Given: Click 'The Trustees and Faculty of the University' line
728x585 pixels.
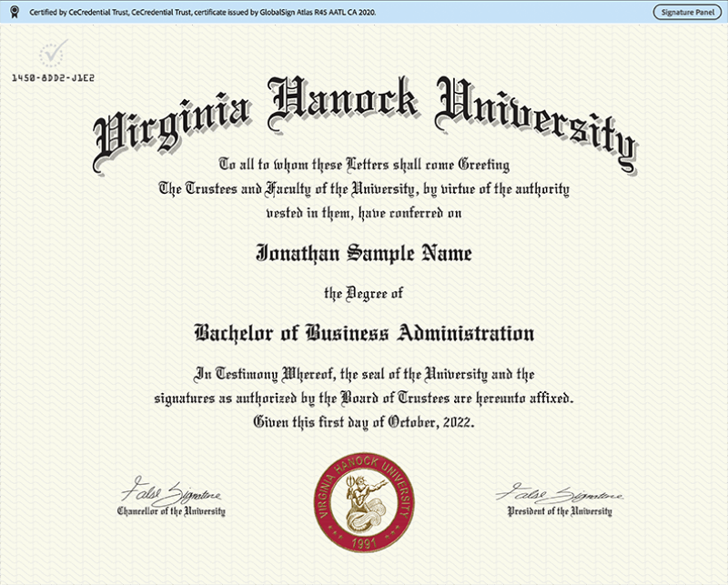Looking at the screenshot, I should coord(364,189).
